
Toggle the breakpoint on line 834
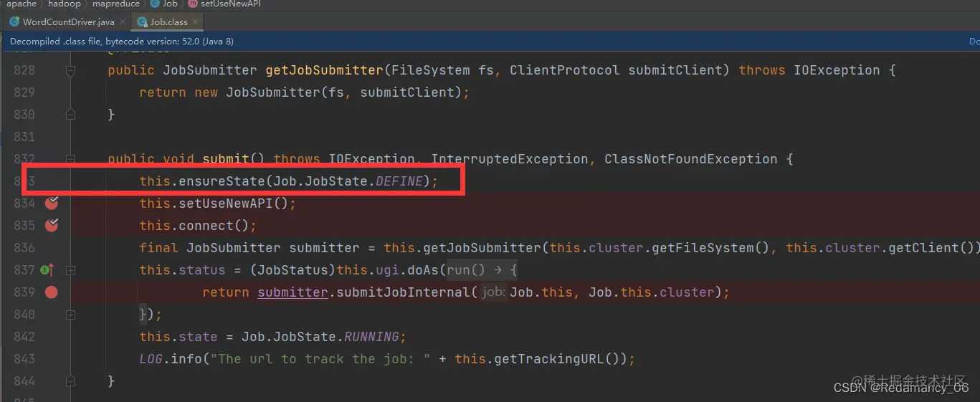(52, 204)
